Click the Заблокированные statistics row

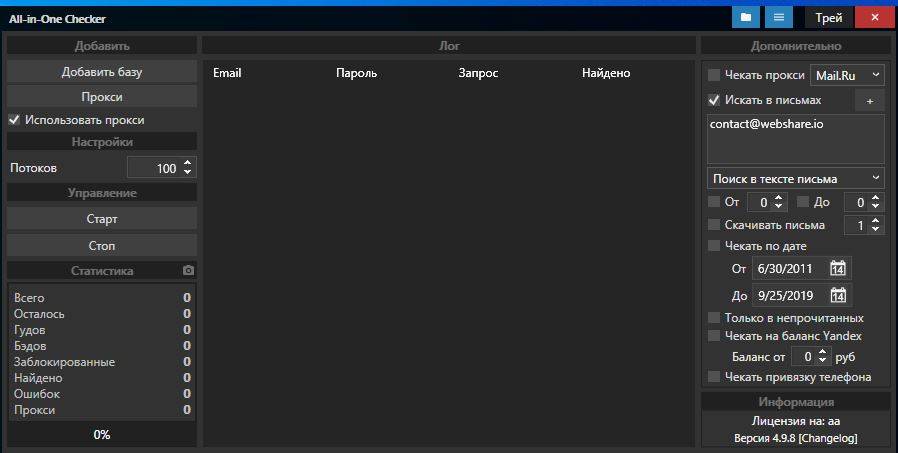point(102,362)
